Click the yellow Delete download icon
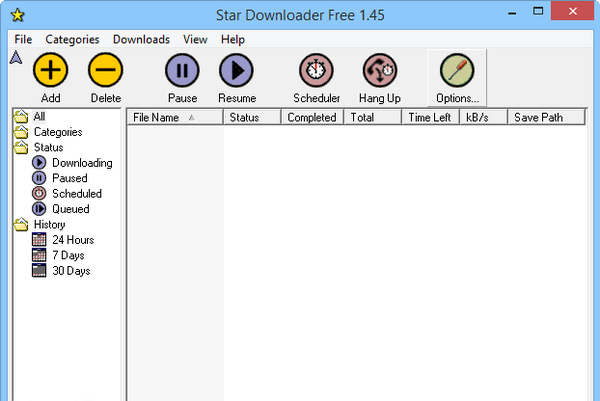The width and height of the screenshot is (600, 401). (x=106, y=70)
